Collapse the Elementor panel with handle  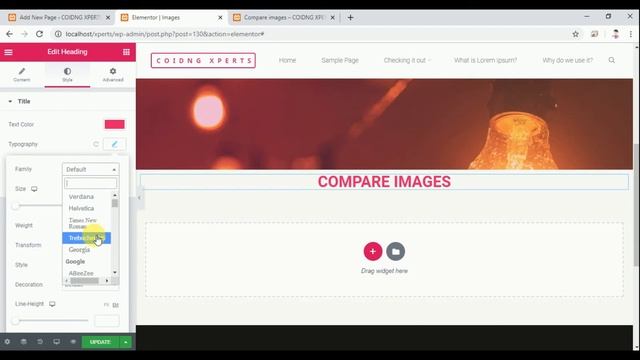(139, 198)
